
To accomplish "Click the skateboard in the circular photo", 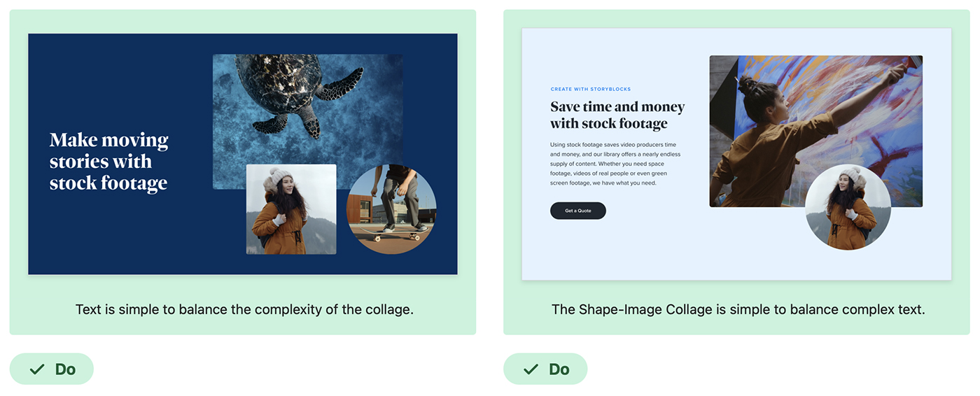I will (x=396, y=235).
